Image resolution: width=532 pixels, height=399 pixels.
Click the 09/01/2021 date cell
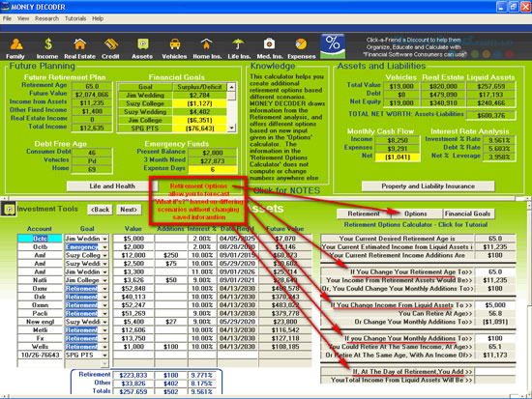tap(237, 280)
